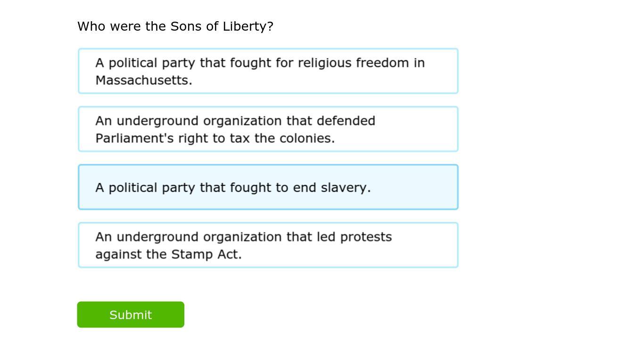Viewport: 644px width, 362px height.
Task: Click the word "Submit" on the green button
Action: [x=131, y=315]
